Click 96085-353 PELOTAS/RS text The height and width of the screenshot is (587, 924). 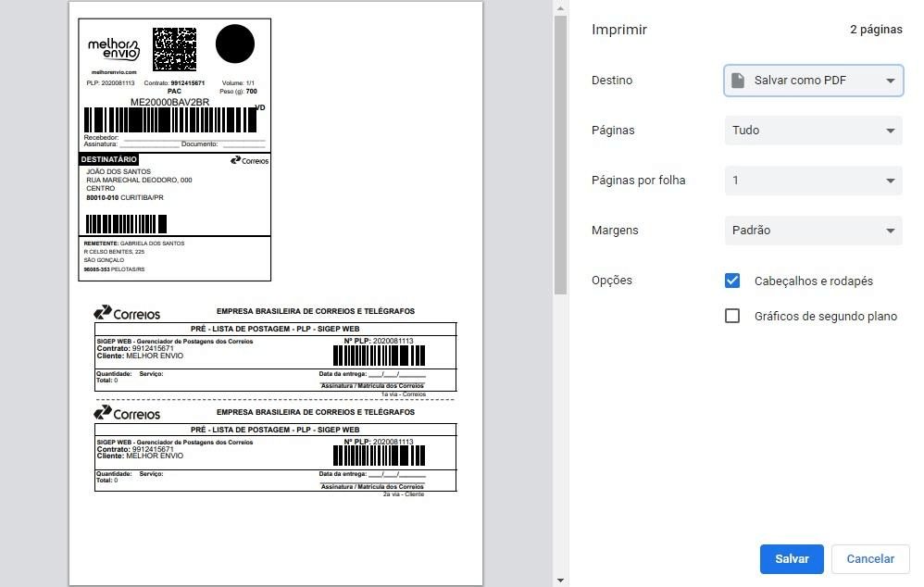point(114,269)
